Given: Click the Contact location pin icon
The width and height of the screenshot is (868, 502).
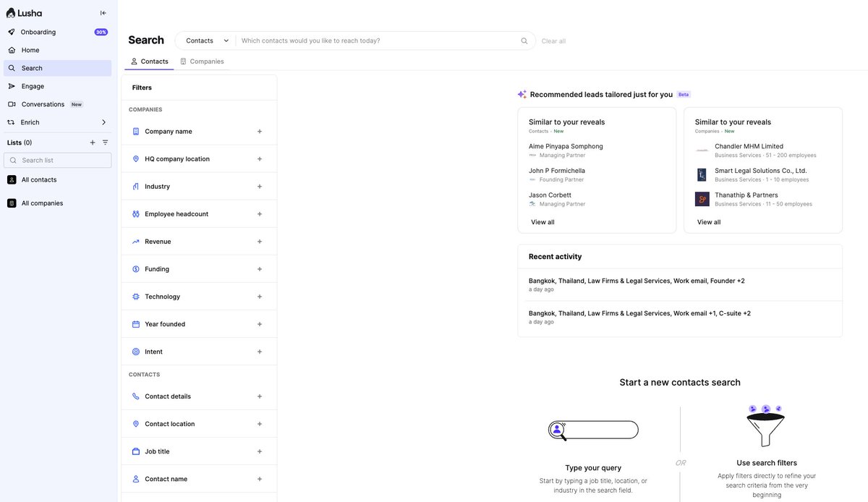Looking at the screenshot, I should [x=136, y=424].
